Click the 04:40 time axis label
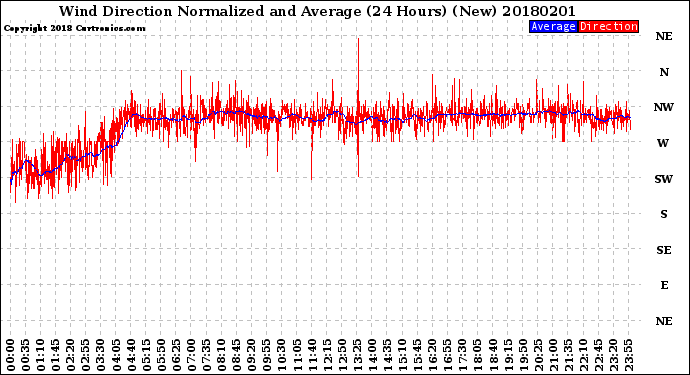690x375 pixels. coord(131,355)
